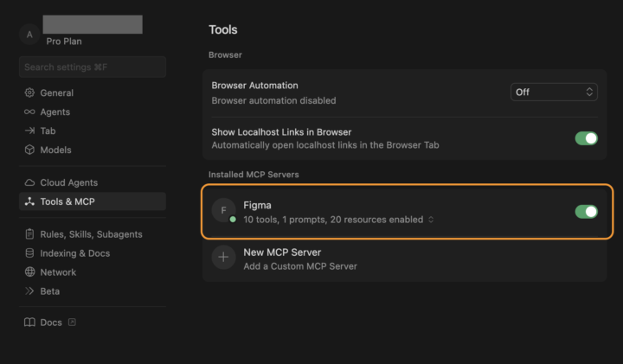Image resolution: width=623 pixels, height=364 pixels.
Task: Open the Browser Automation Off dropdown
Action: [554, 93]
